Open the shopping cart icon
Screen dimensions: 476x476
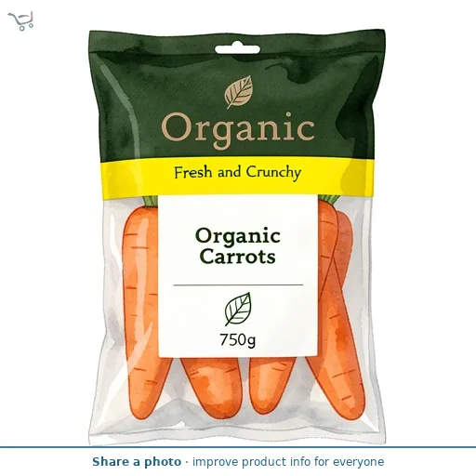point(20,20)
